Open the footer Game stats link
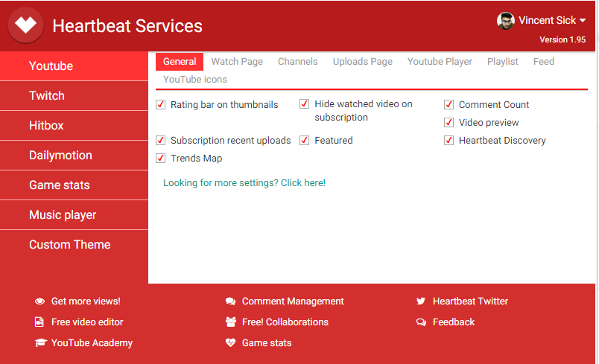This screenshot has height=364, width=599. click(x=267, y=343)
